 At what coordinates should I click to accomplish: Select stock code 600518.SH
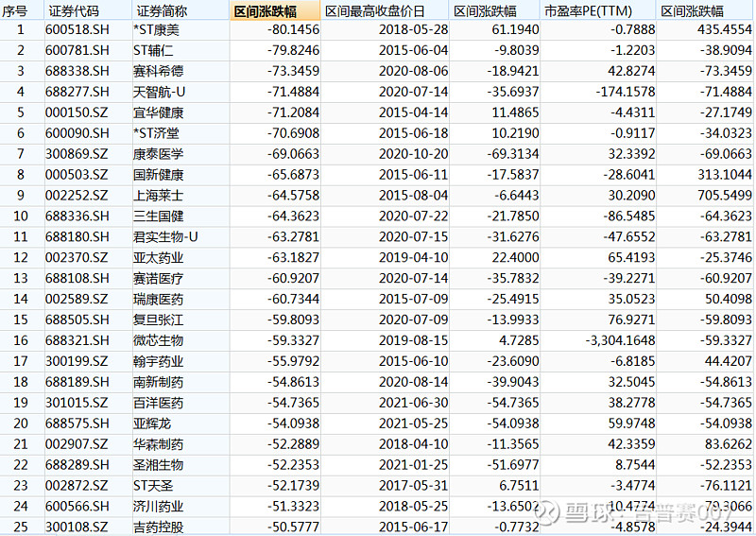(77, 30)
